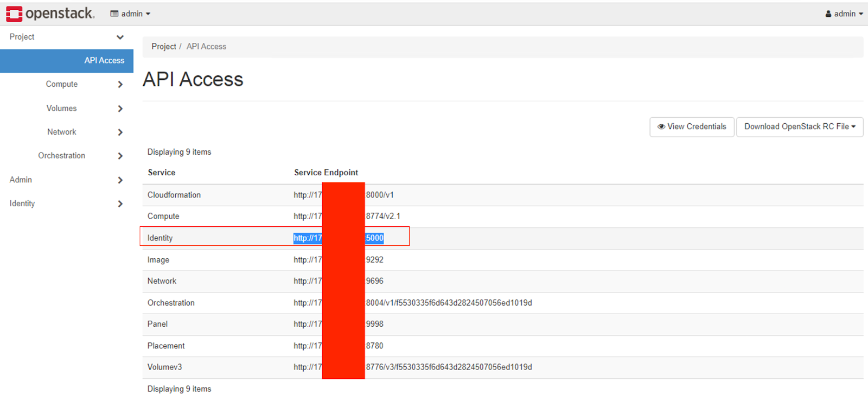Select API Access in sidebar

pyautogui.click(x=67, y=61)
